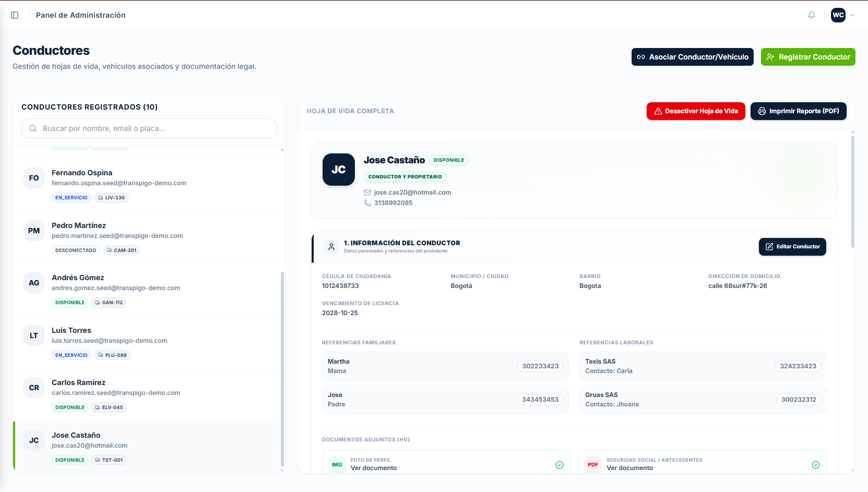
Task: Click vehicle plate tag TST-001
Action: (x=109, y=460)
